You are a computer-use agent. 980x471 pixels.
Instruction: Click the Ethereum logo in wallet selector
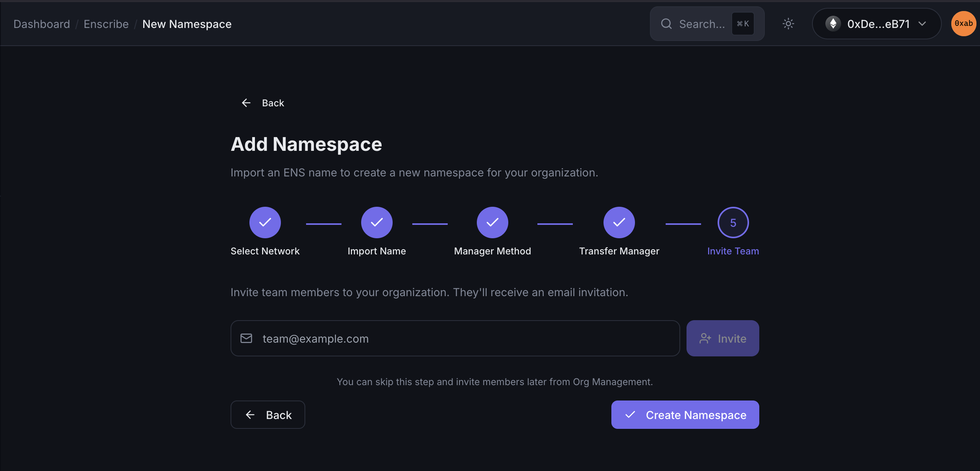pyautogui.click(x=833, y=24)
